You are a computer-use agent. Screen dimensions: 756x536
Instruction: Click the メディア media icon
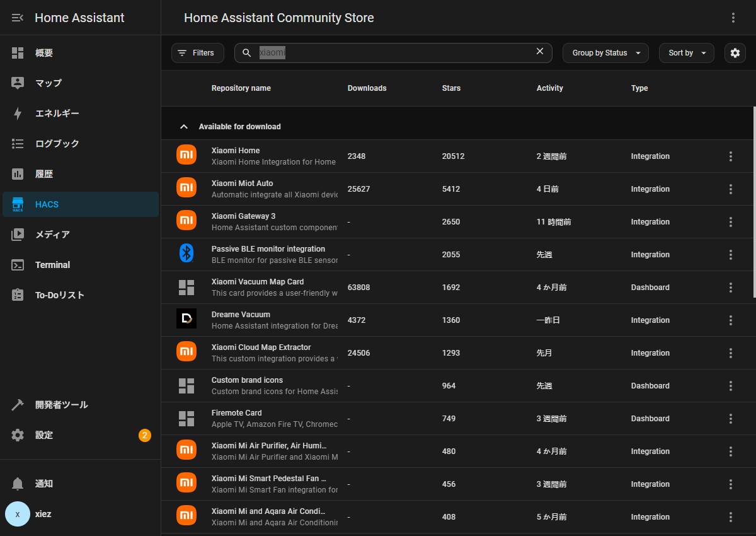(18, 235)
